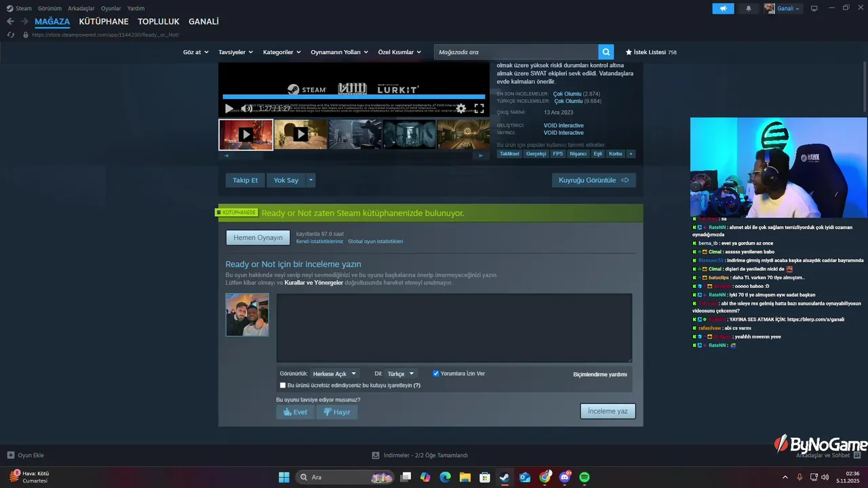Image resolution: width=868 pixels, height=488 pixels.
Task: Open the Görünüm menu
Action: point(50,8)
